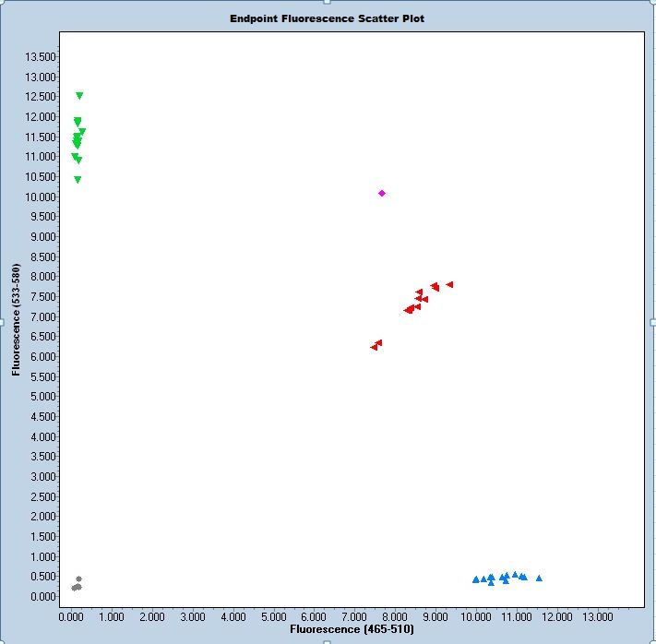The width and height of the screenshot is (656, 644).
Task: Click the 0.000 tick label on x-axis
Action: pyautogui.click(x=71, y=615)
